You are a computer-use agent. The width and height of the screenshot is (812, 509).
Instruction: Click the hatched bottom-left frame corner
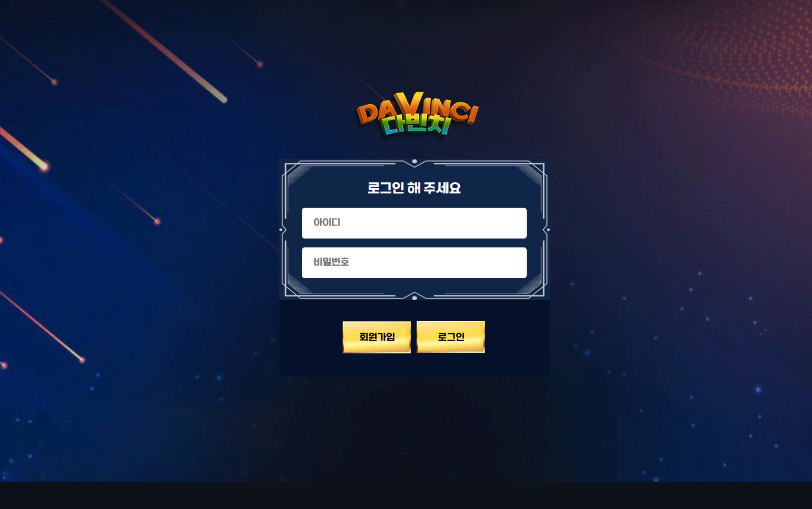pos(299,285)
